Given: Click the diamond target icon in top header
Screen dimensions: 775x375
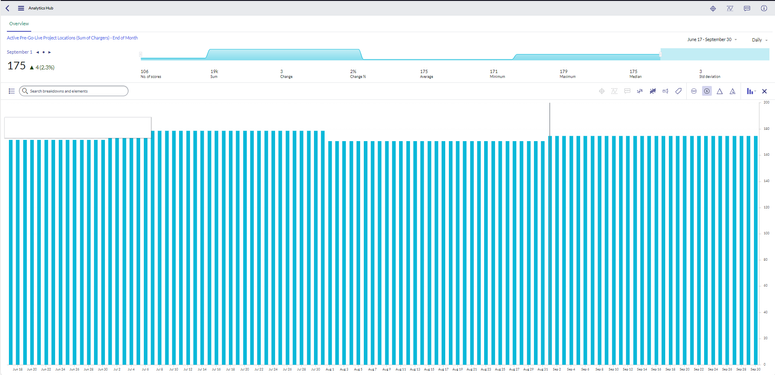Looking at the screenshot, I should point(713,8).
